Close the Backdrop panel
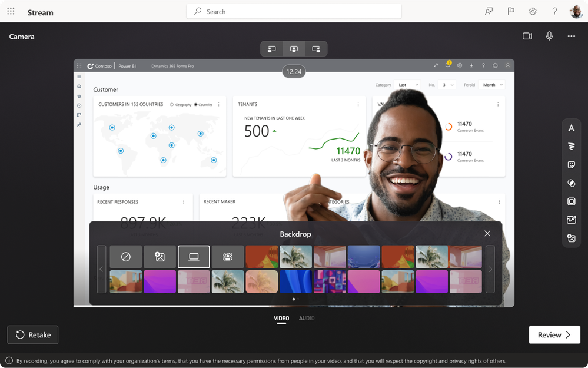Screen dimensions: 588x368 tap(487, 234)
